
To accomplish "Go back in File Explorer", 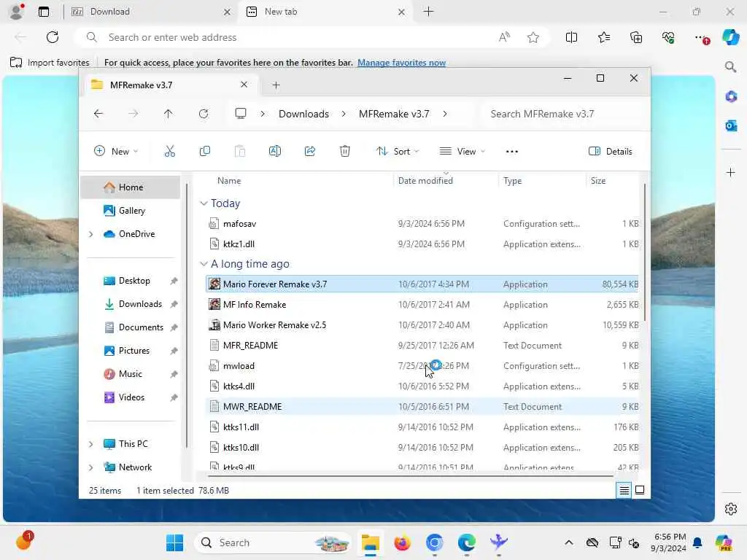I will (98, 114).
